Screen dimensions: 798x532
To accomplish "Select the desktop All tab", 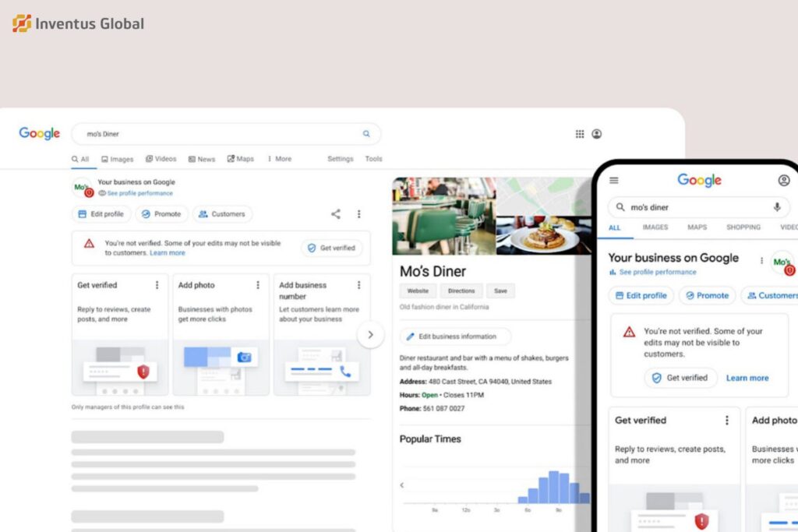I will (x=80, y=159).
